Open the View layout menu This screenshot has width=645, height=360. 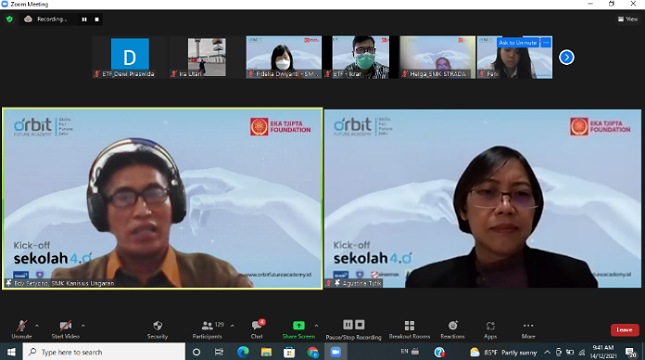(628, 19)
